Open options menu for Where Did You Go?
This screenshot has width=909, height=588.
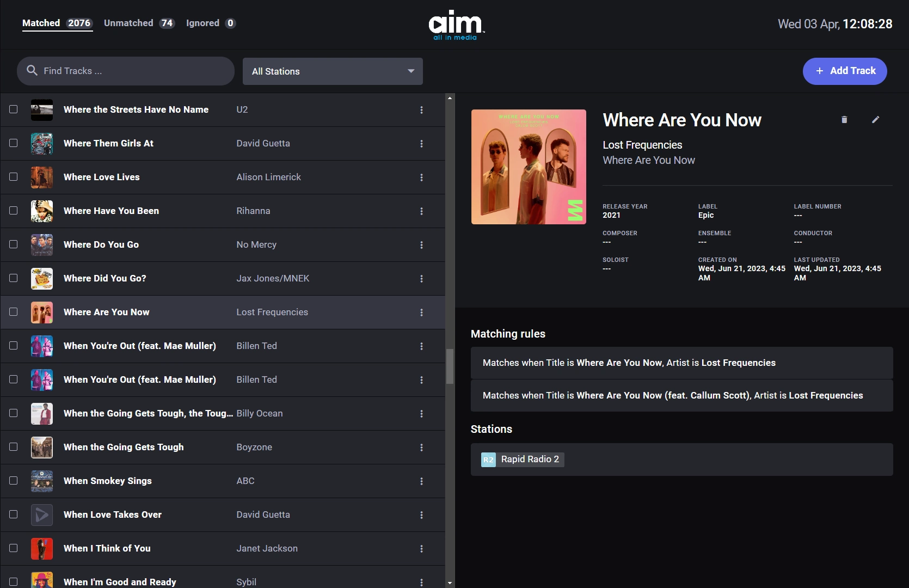(421, 279)
